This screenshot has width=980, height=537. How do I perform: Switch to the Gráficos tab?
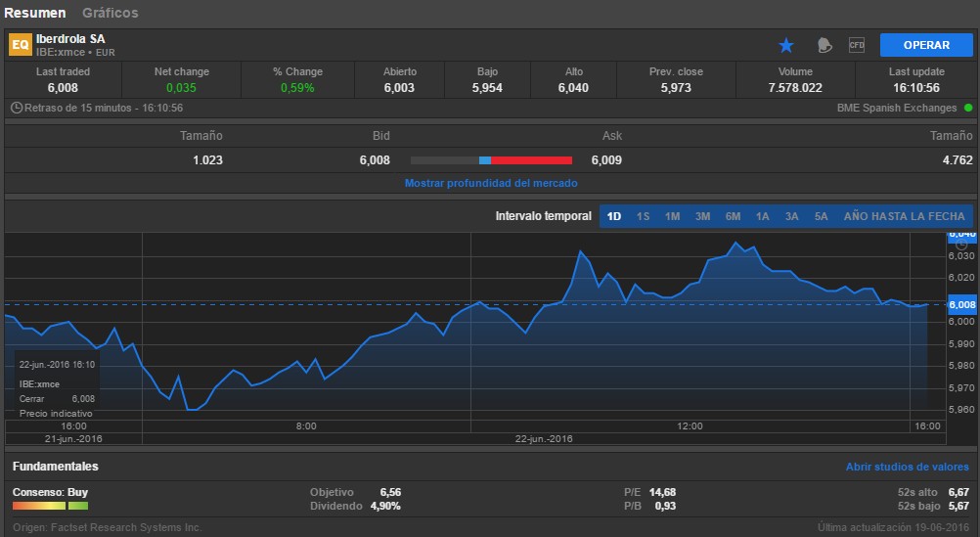click(110, 13)
